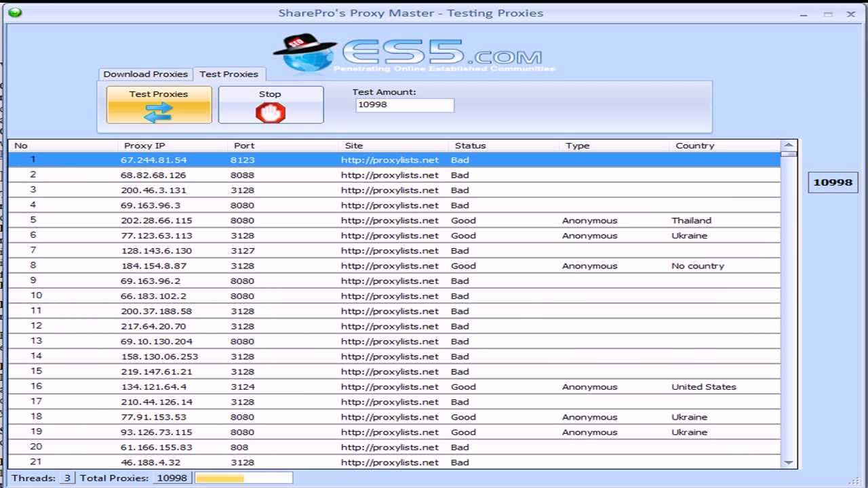Minimize the Proxy Master window
Image resolution: width=868 pixels, height=488 pixels.
[804, 14]
